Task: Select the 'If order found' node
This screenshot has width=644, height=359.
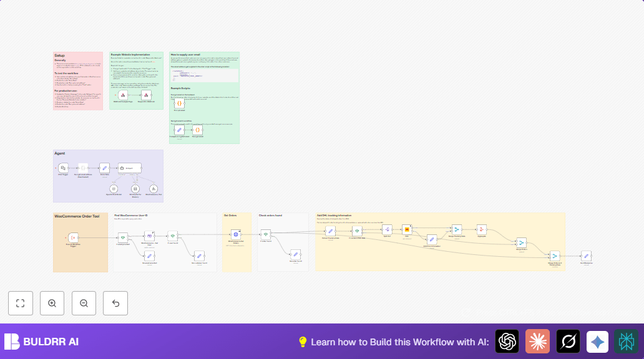Action: pos(266,235)
